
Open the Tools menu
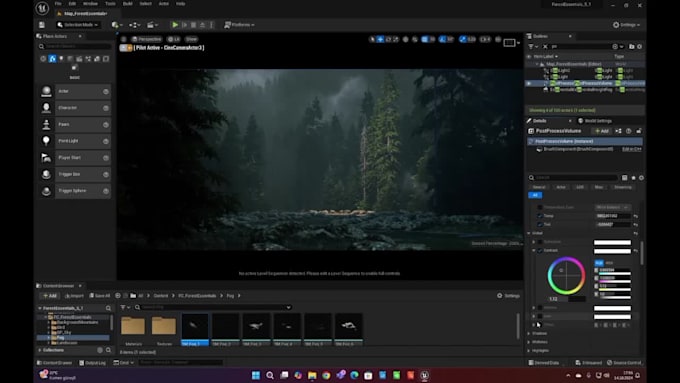tap(110, 3)
